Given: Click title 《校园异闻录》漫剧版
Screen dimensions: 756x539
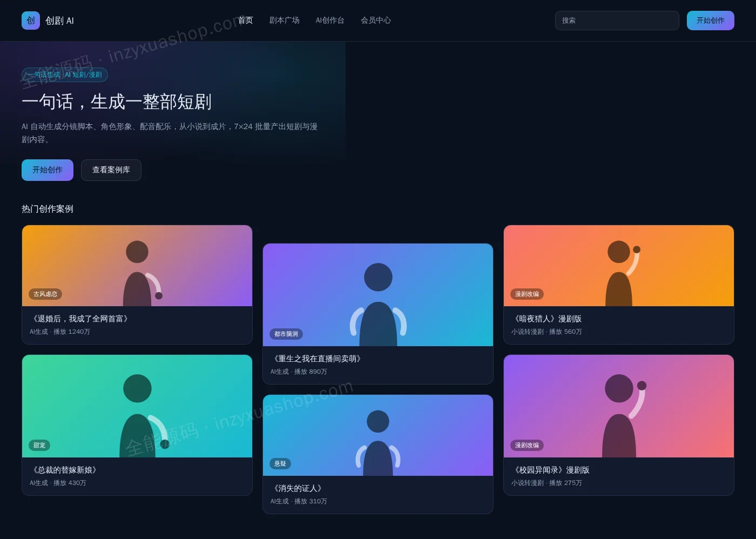Looking at the screenshot, I should coord(550,470).
